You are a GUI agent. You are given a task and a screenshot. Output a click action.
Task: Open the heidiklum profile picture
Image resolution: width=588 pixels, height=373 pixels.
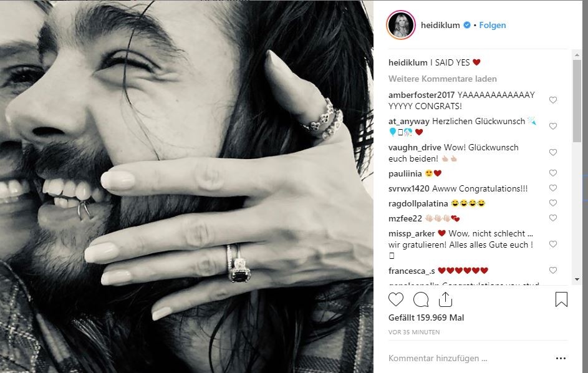click(x=401, y=25)
